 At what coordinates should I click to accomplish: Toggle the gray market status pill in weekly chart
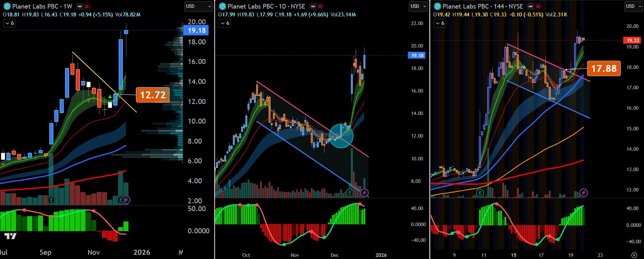pos(80,6)
